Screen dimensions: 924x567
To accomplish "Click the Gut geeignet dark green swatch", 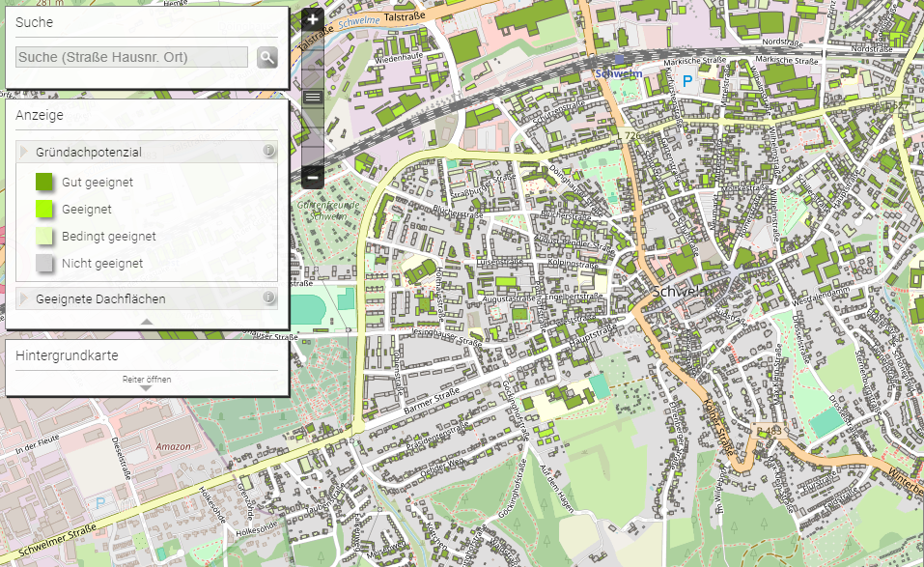I will [44, 182].
